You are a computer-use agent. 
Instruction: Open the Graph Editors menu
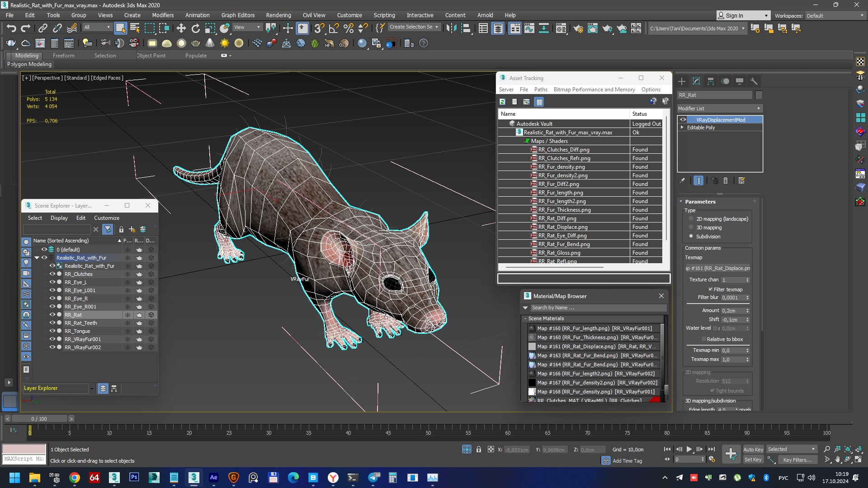[x=238, y=15]
